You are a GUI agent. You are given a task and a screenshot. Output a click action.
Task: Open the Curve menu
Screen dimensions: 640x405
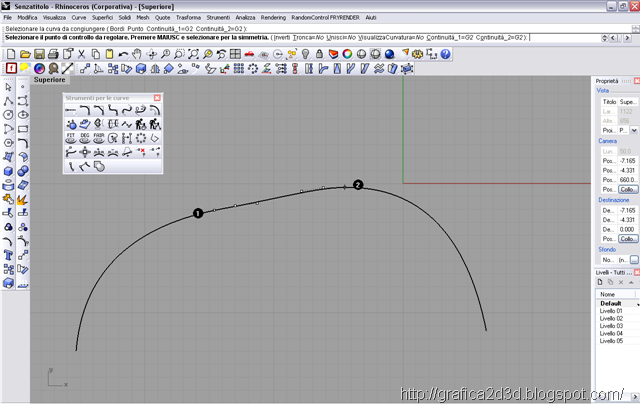click(x=78, y=18)
